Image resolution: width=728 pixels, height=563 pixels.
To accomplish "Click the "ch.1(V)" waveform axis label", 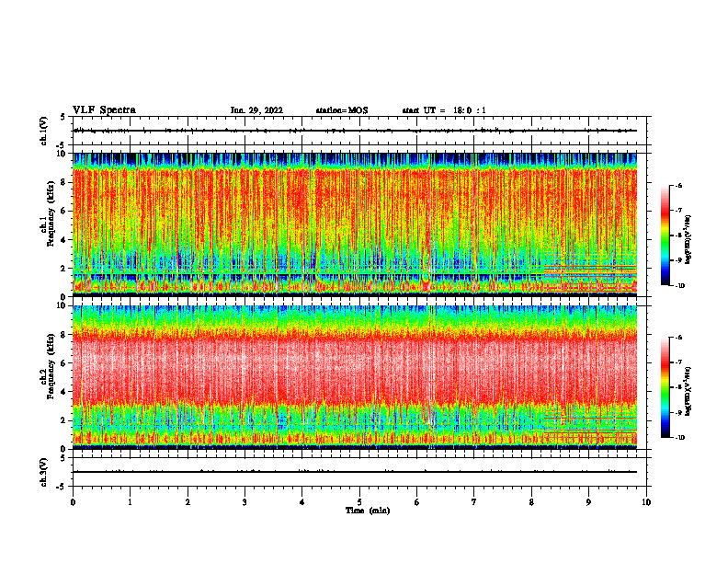I will click(x=44, y=131).
